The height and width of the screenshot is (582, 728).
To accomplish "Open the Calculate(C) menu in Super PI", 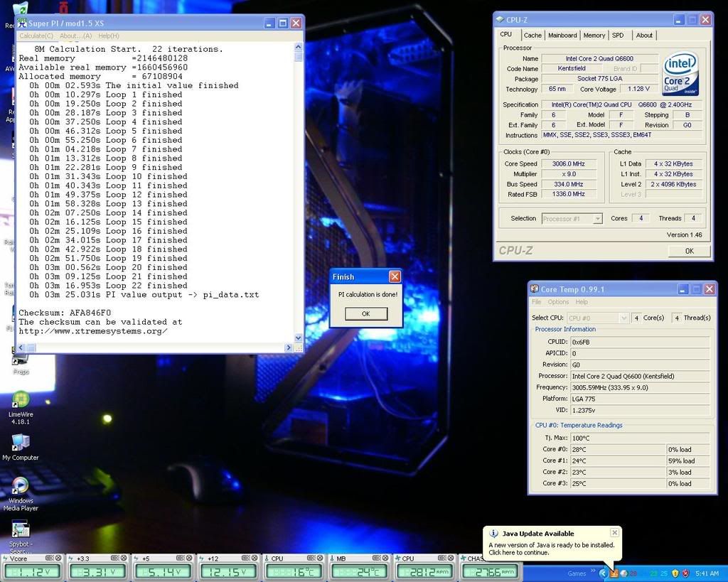I will 36,36.
